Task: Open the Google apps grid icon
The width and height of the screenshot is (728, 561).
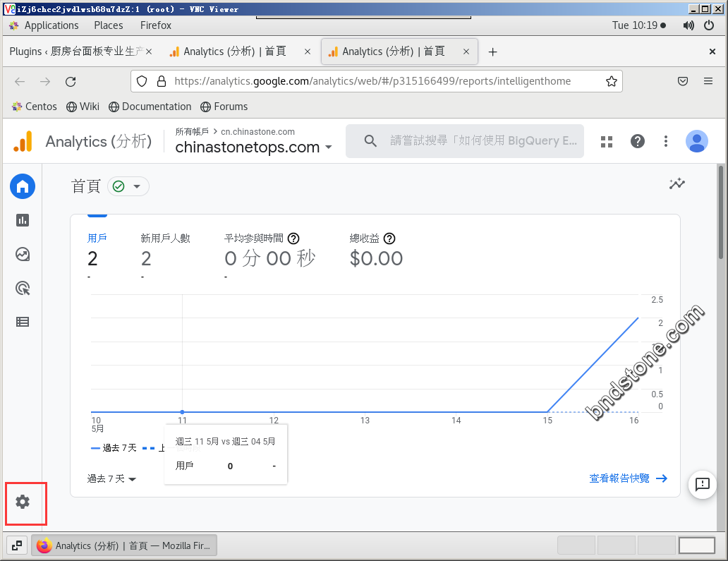Action: (x=607, y=141)
